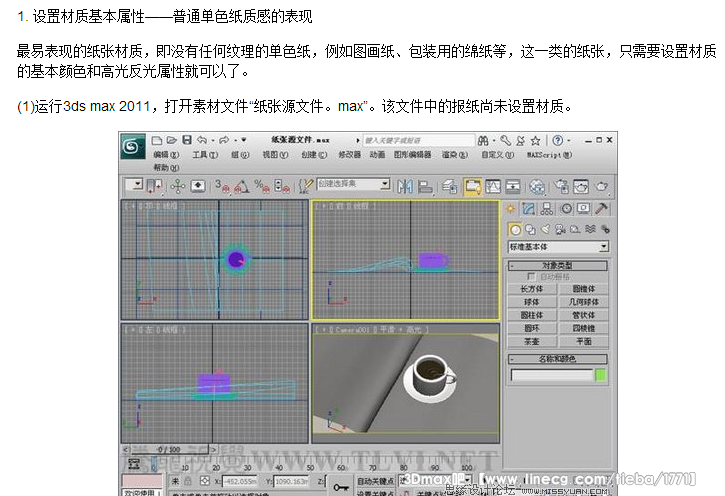Toggle the angle snap icon
This screenshot has height=496, width=725.
241,186
